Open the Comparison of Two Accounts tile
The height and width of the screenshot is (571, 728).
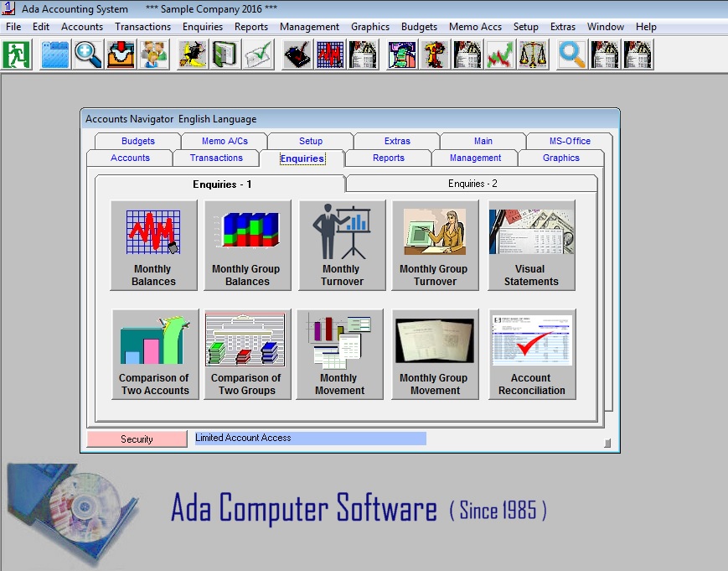point(155,354)
